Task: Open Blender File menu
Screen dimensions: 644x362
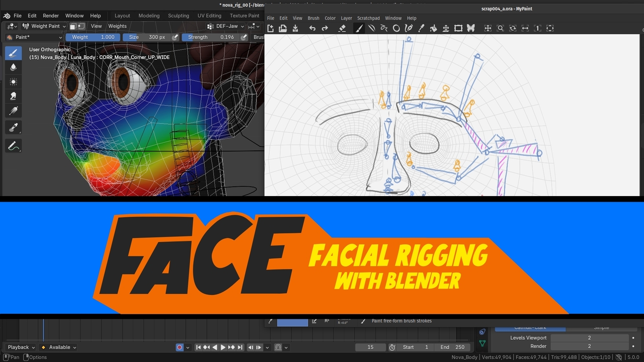Action: tap(18, 16)
